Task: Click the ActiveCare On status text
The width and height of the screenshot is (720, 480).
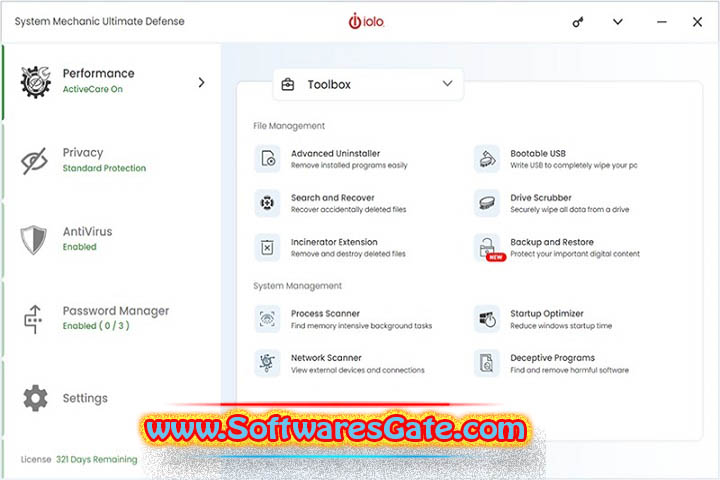Action: [x=93, y=89]
